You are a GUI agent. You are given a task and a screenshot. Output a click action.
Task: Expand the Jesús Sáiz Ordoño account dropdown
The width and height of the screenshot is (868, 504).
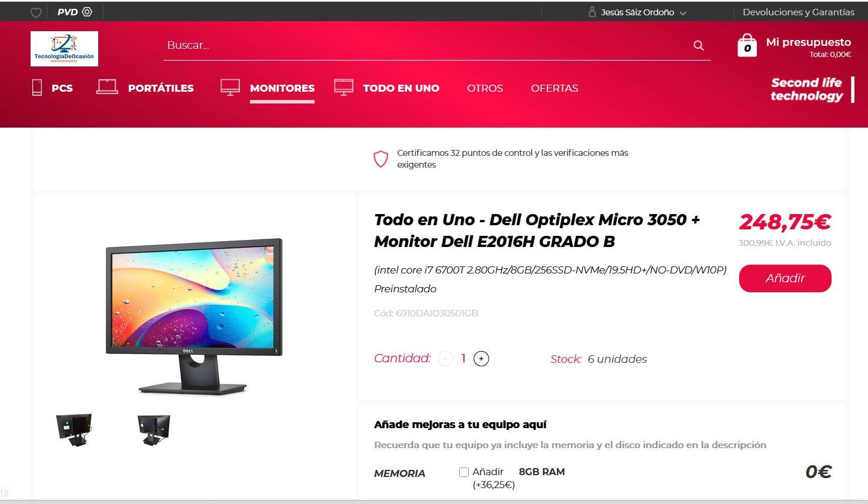(x=683, y=13)
